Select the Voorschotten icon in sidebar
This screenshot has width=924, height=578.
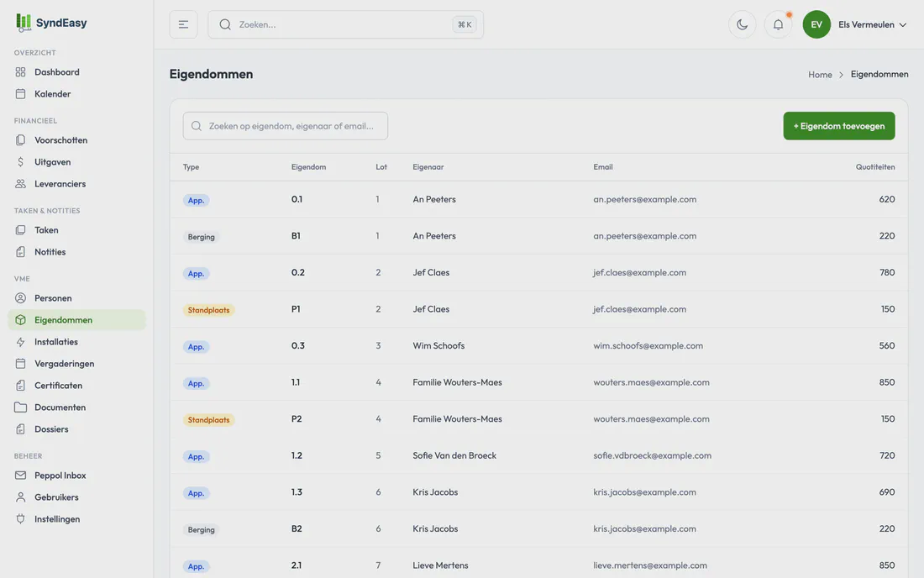point(21,140)
